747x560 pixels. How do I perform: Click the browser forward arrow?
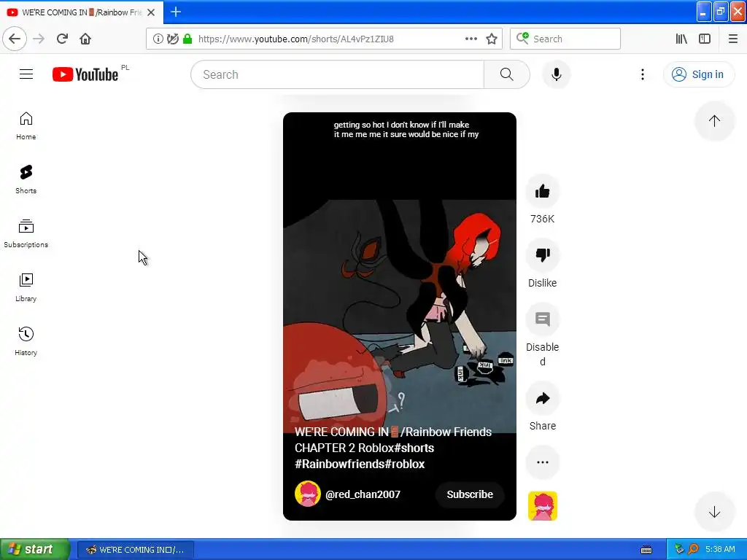click(39, 39)
